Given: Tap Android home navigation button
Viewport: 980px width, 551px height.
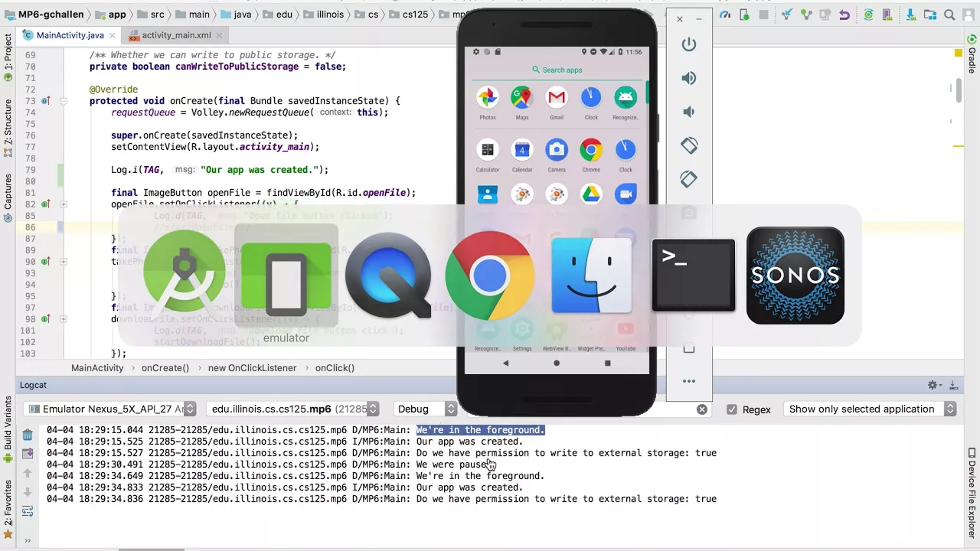Looking at the screenshot, I should point(557,364).
